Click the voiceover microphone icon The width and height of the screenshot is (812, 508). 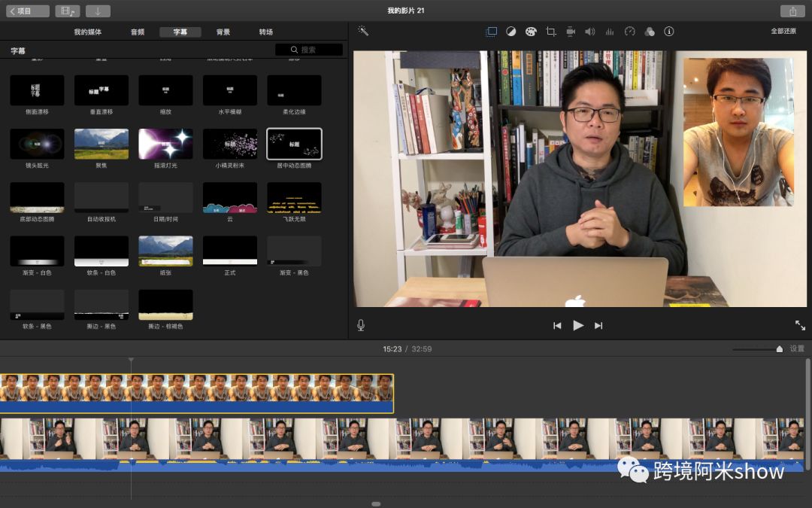361,325
